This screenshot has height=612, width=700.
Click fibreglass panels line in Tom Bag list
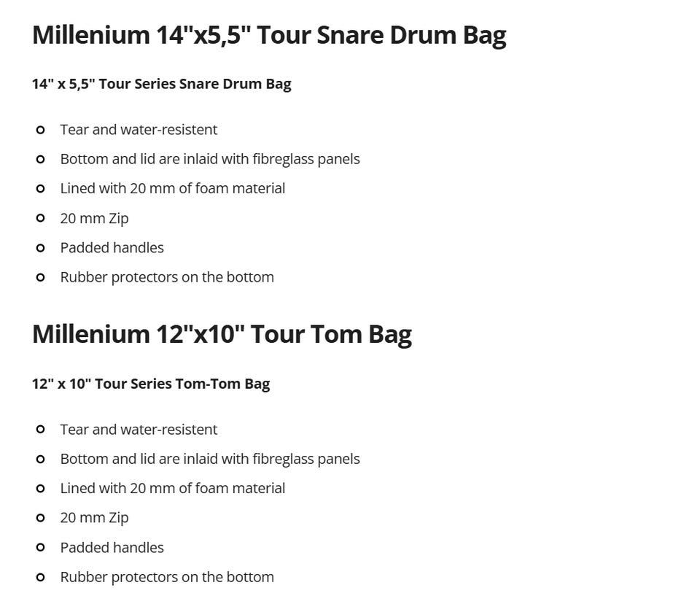tap(210, 459)
